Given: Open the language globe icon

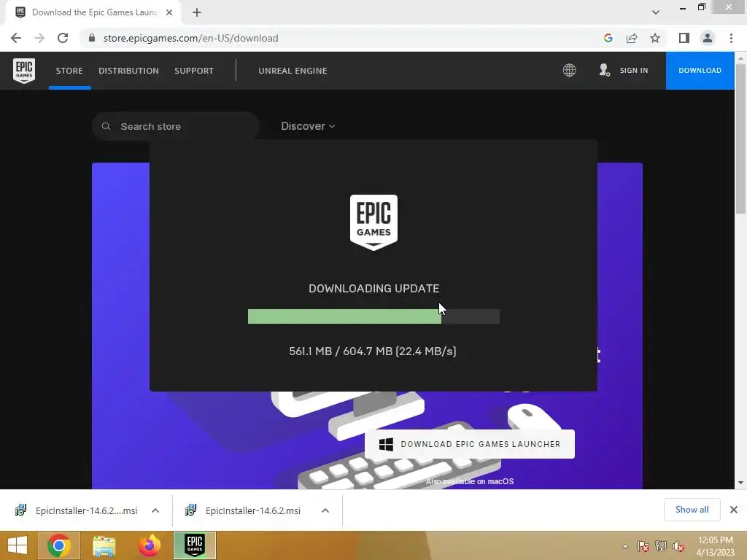Looking at the screenshot, I should [569, 70].
